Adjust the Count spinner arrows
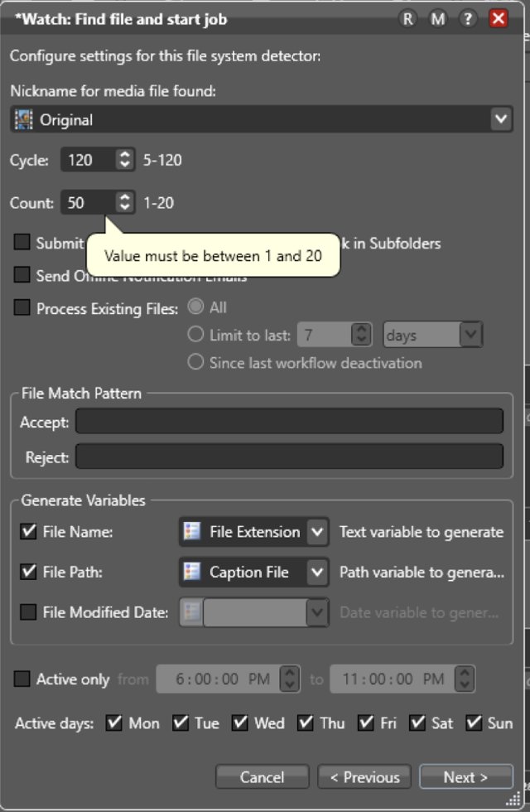530x812 pixels. point(124,202)
